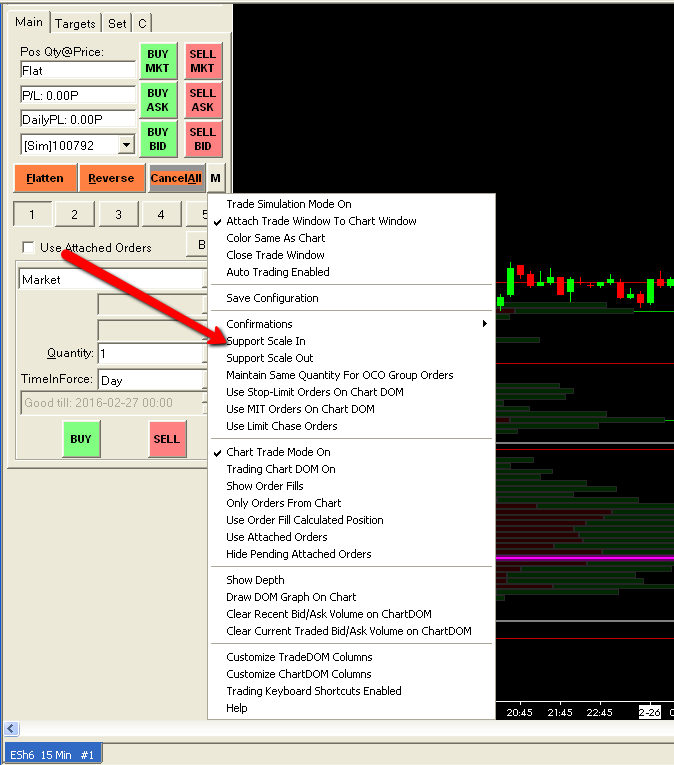Flatten the current position
674x765 pixels.
click(x=45, y=178)
